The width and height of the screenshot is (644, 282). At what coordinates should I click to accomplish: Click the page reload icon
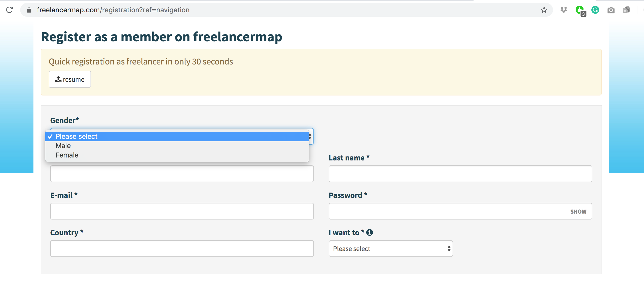click(x=10, y=10)
